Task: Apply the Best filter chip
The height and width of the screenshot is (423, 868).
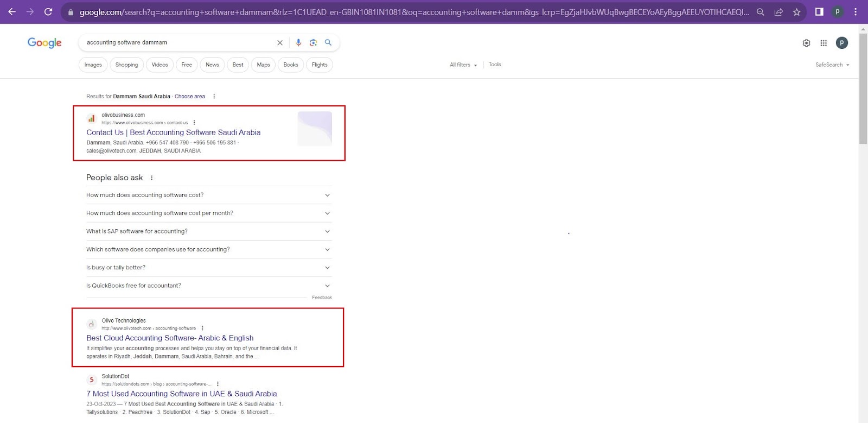Action: pos(238,65)
